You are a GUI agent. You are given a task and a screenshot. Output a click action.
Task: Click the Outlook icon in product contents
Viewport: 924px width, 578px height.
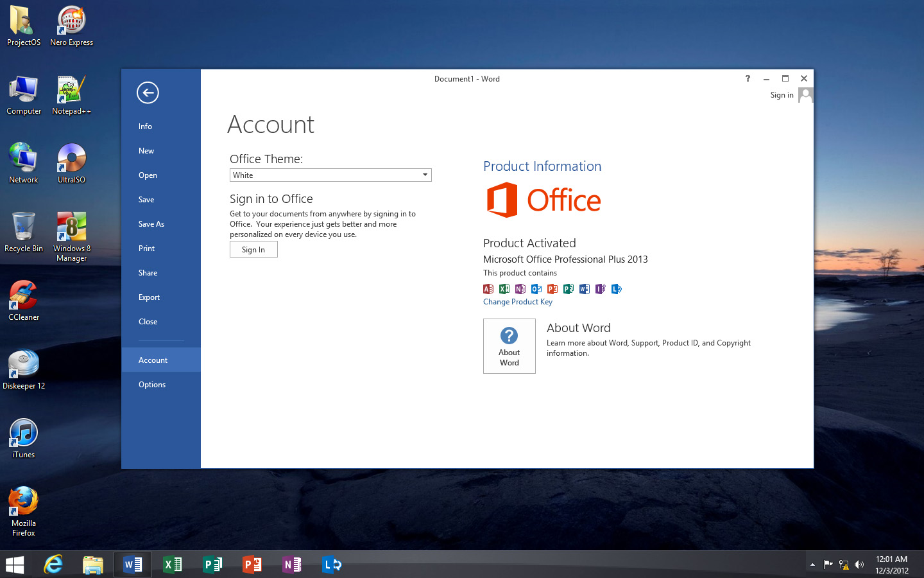(536, 289)
